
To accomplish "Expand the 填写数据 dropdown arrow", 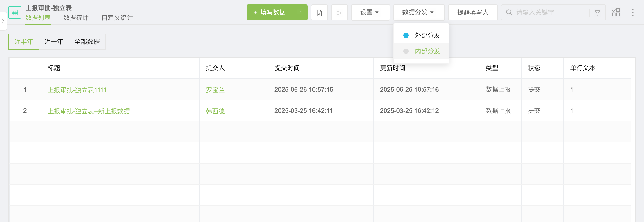I will (x=300, y=12).
